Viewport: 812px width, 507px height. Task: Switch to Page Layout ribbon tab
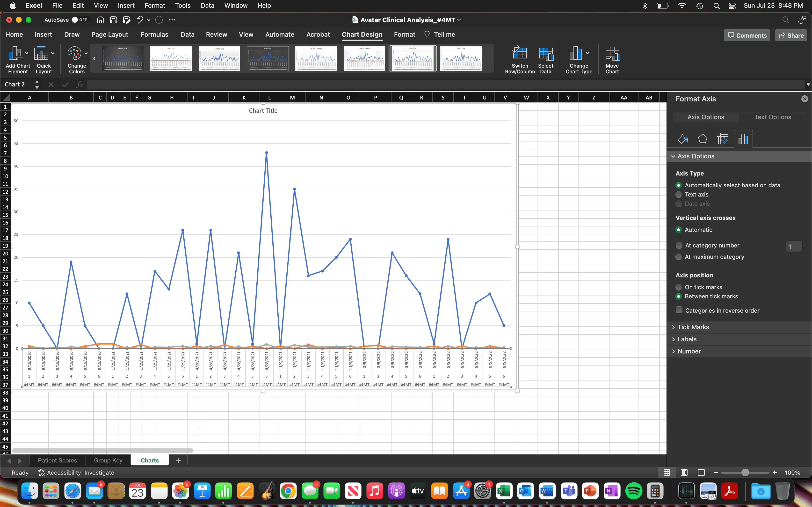click(110, 35)
